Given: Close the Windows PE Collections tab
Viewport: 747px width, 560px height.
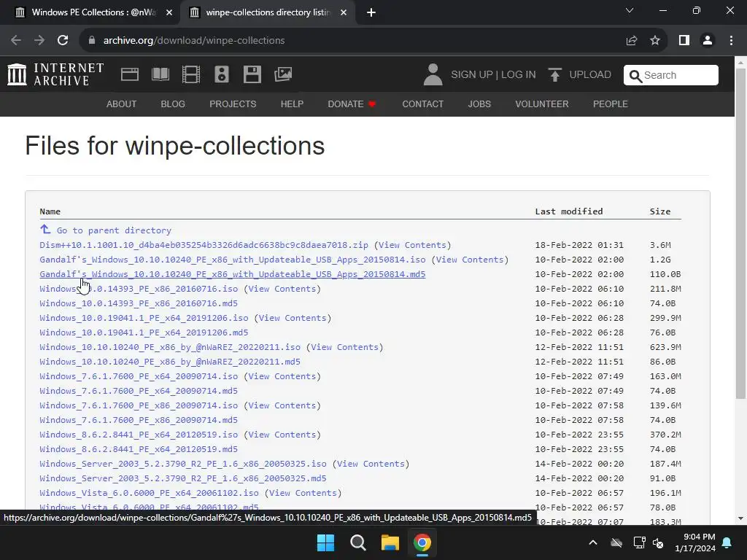Looking at the screenshot, I should pos(169,12).
